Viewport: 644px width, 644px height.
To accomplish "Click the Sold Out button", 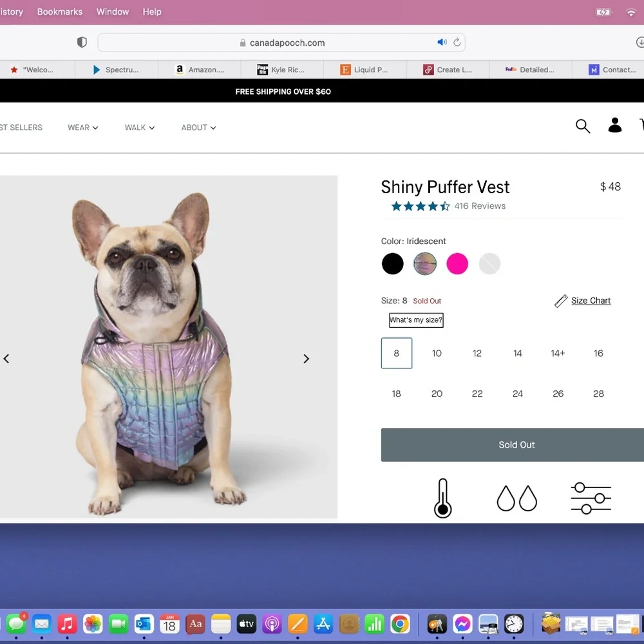I will point(512,445).
